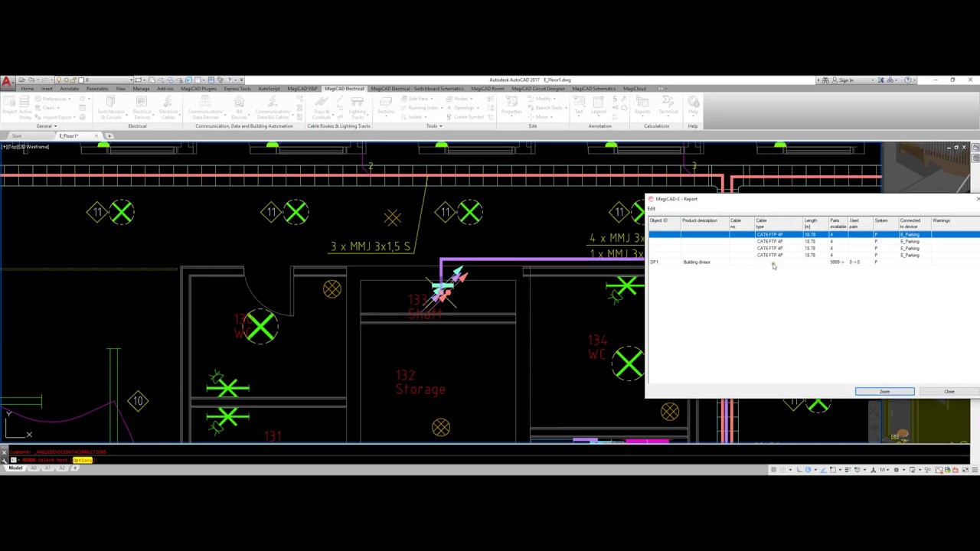Open the Reports calculation tool
Image resolution: width=980 pixels, height=551 pixels.
coord(642,107)
